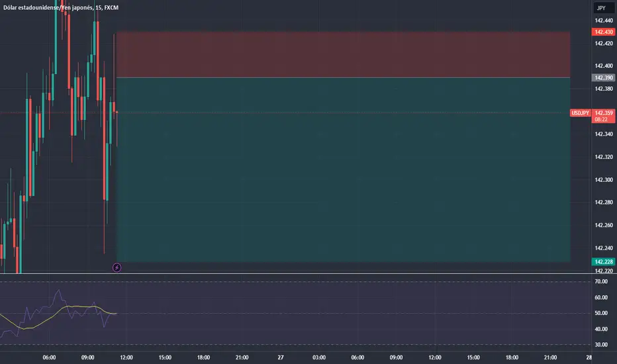
Task: Click the 142.260 price scale label
Action: 604,225
